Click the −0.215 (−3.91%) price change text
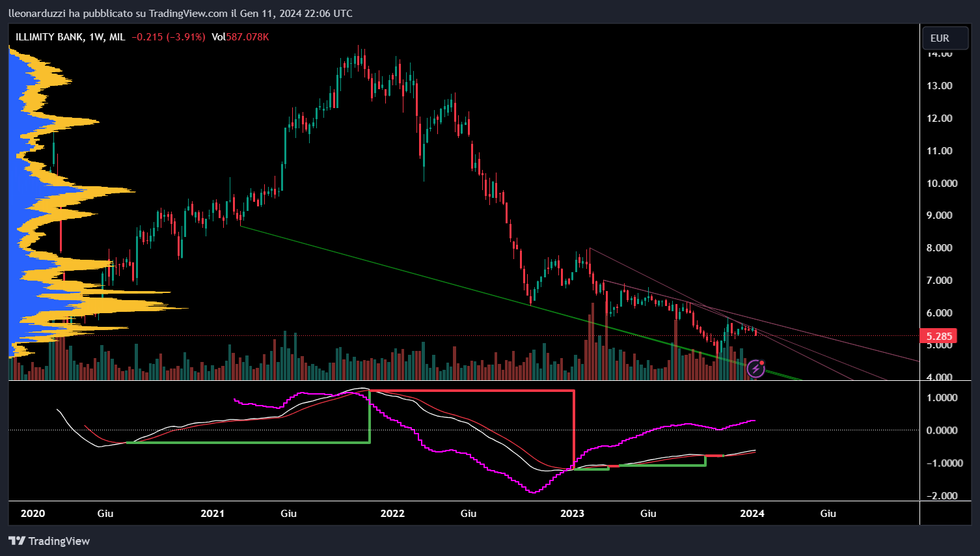 (169, 37)
